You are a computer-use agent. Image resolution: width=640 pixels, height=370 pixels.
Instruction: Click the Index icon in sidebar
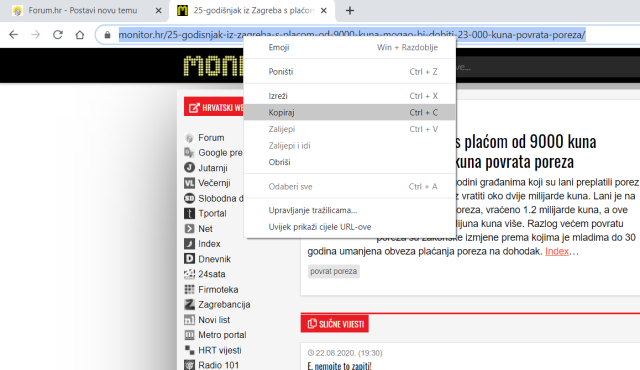click(x=189, y=244)
